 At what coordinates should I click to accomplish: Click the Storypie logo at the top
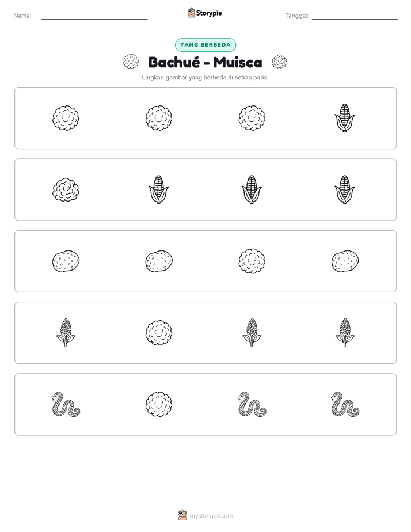coord(204,13)
